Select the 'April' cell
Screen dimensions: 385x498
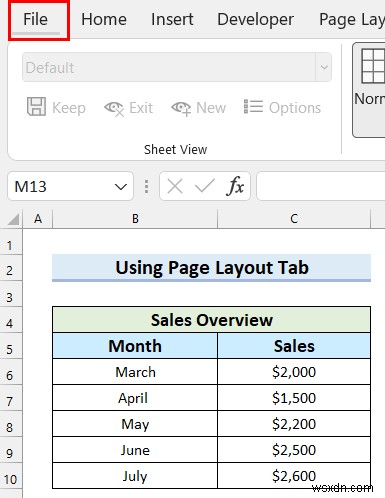(x=135, y=398)
